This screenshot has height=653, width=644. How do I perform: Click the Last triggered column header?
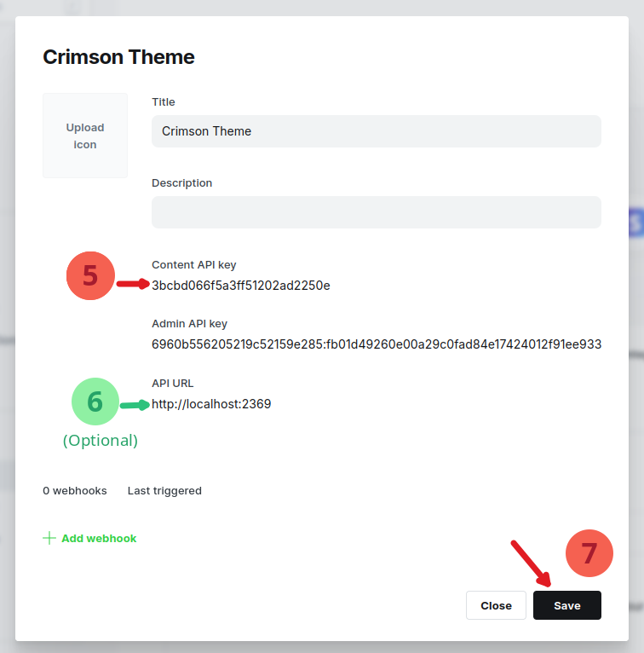point(164,491)
